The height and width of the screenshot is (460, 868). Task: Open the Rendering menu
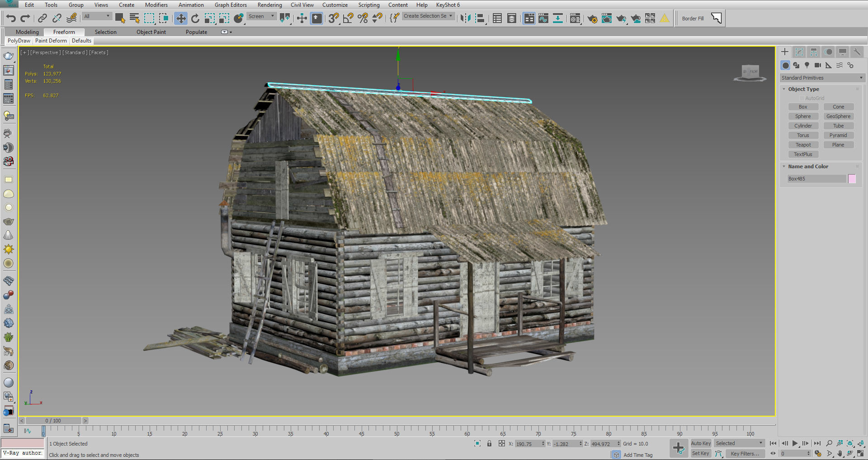pyautogui.click(x=269, y=5)
